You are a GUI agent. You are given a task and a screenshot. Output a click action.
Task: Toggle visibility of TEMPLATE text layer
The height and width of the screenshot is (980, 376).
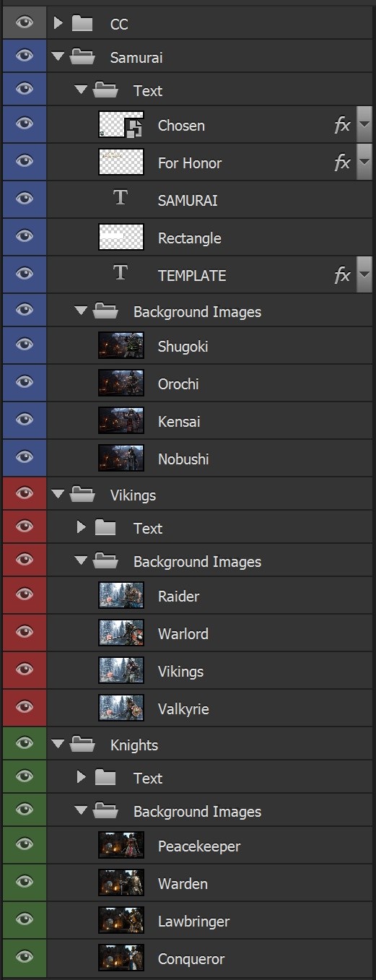click(x=25, y=274)
